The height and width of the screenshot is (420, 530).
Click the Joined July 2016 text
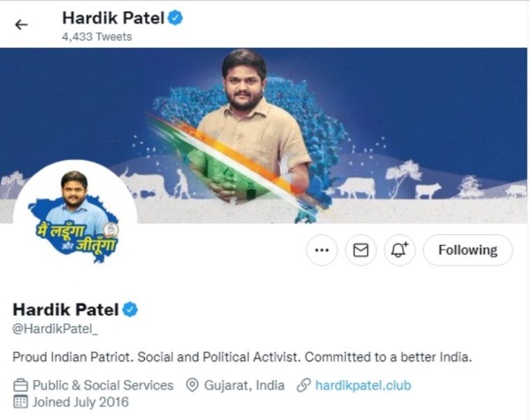pos(81,402)
